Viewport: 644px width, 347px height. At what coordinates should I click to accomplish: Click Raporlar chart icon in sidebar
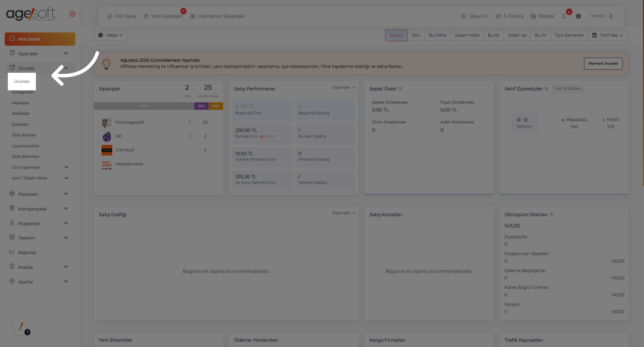pyautogui.click(x=12, y=252)
